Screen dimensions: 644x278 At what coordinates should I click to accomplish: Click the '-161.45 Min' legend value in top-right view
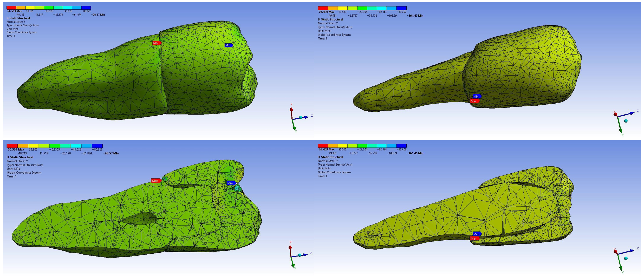415,16
